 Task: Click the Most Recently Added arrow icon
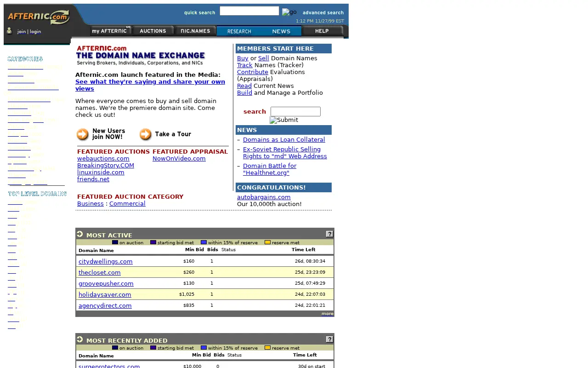(x=80, y=339)
